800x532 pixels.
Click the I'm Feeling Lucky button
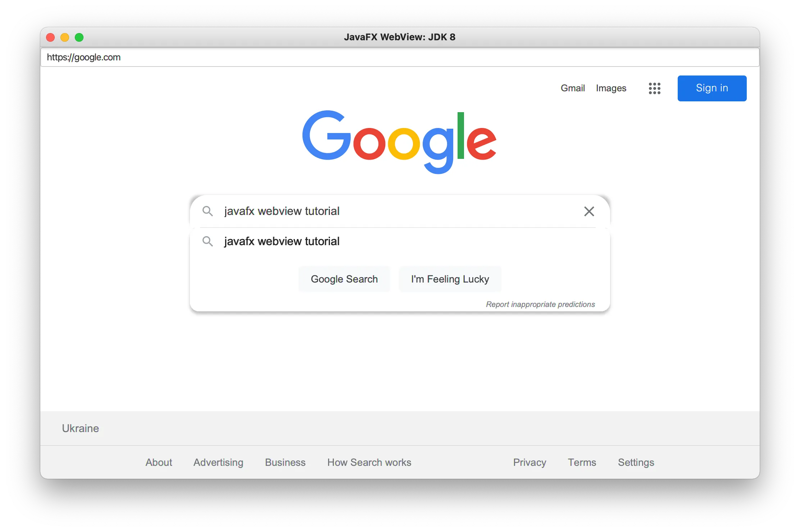coord(450,279)
